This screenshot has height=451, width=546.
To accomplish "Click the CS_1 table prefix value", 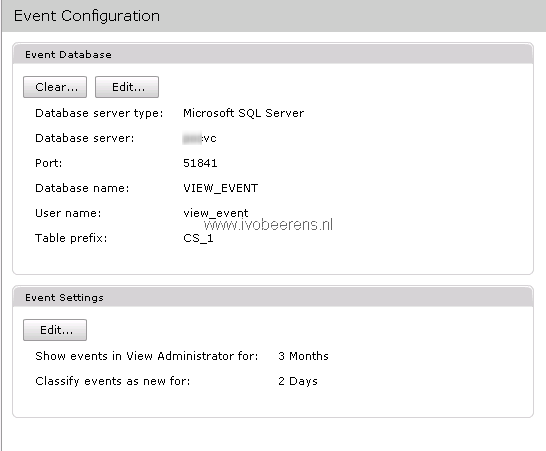I will click(198, 238).
